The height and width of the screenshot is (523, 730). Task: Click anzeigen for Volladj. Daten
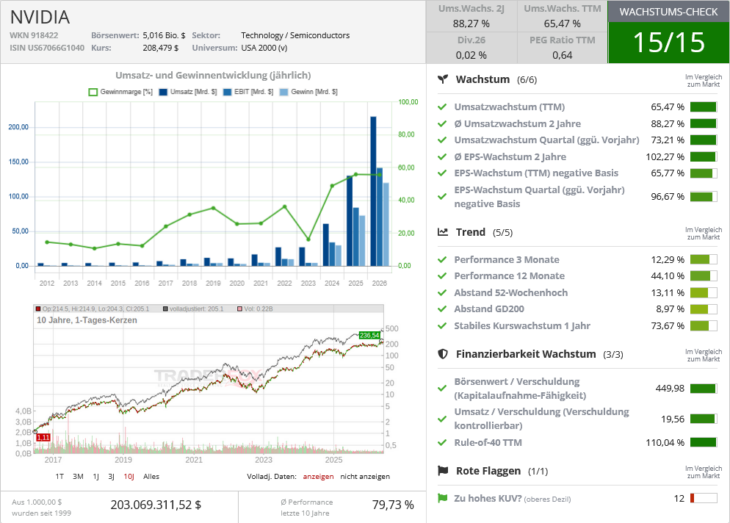tap(318, 476)
